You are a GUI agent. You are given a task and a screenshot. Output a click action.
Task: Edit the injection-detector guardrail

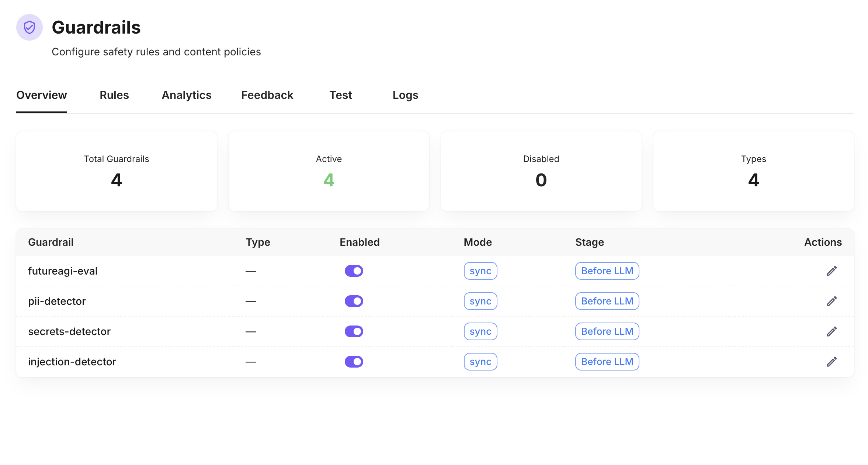[x=832, y=362]
